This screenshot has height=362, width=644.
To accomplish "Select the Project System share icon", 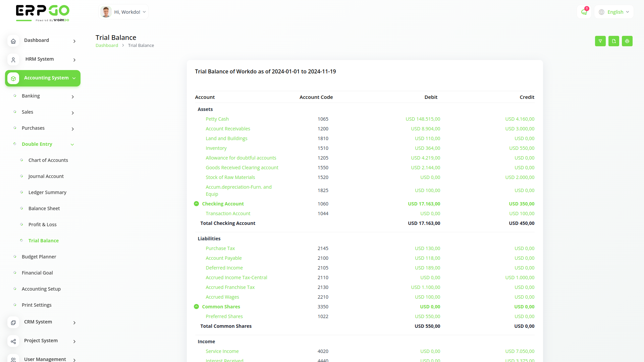I will (13, 341).
